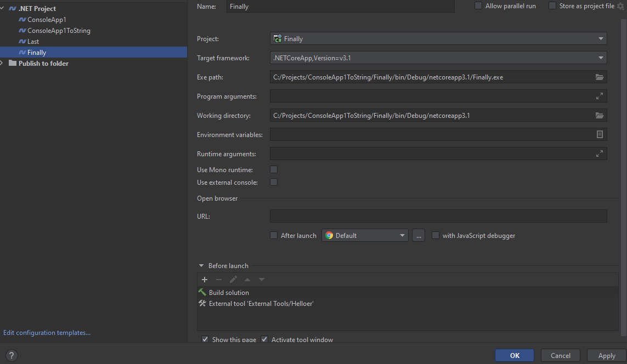Click the Apply button
The image size is (627, 364).
click(x=606, y=355)
